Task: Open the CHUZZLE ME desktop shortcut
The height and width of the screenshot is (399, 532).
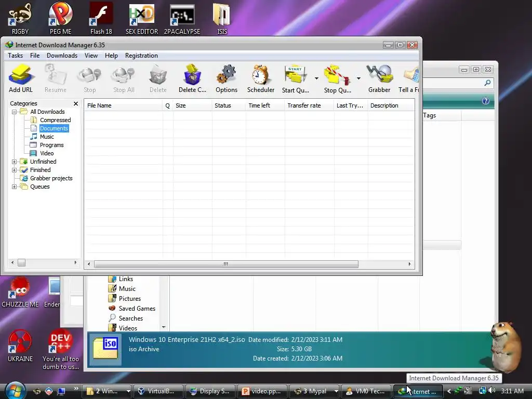Action: 20,292
